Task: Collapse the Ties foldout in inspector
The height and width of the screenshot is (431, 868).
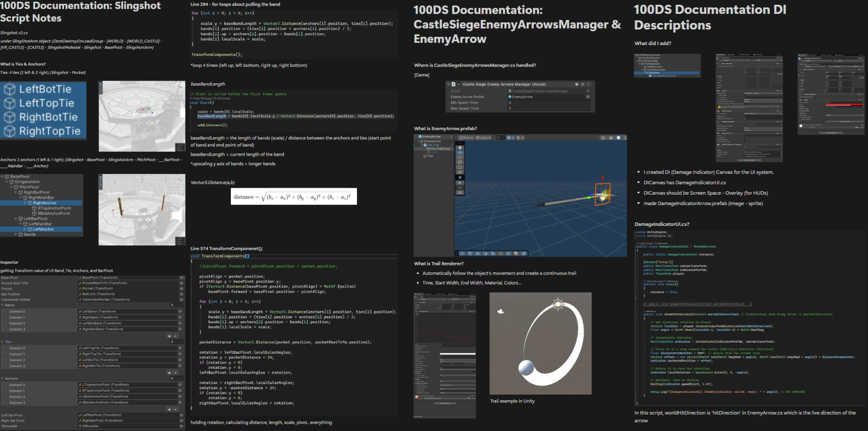Action: click(2, 342)
